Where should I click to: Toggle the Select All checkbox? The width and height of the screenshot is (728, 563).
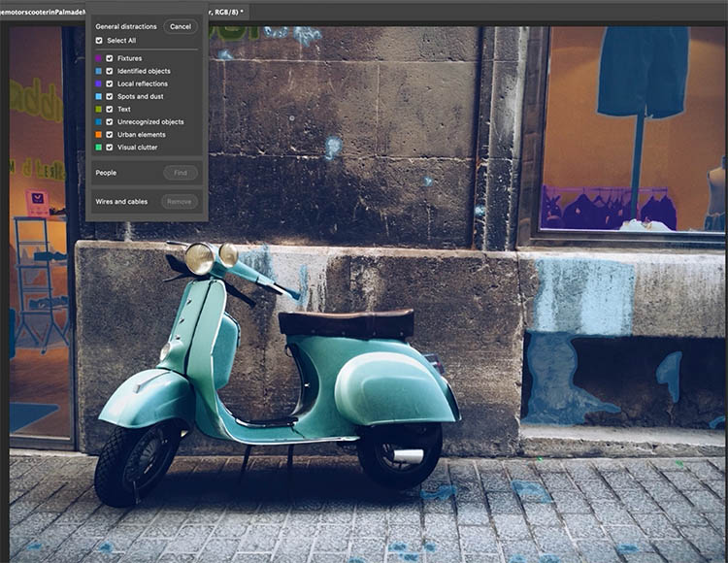click(99, 41)
